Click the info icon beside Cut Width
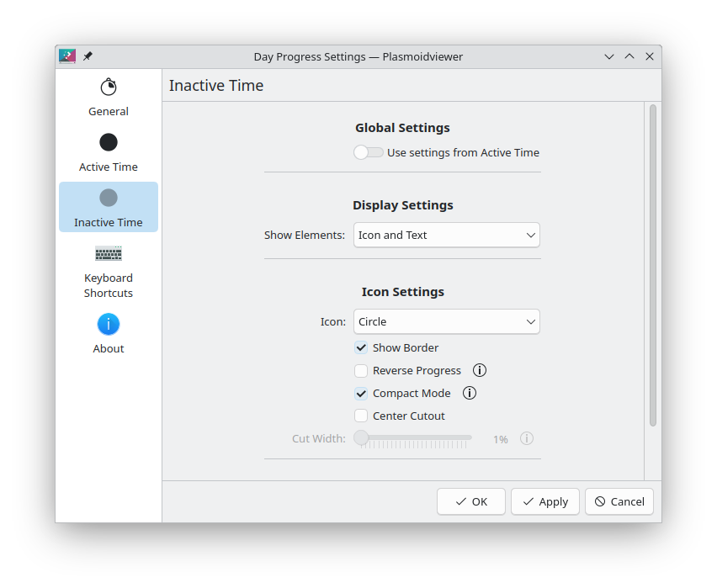 pyautogui.click(x=527, y=438)
